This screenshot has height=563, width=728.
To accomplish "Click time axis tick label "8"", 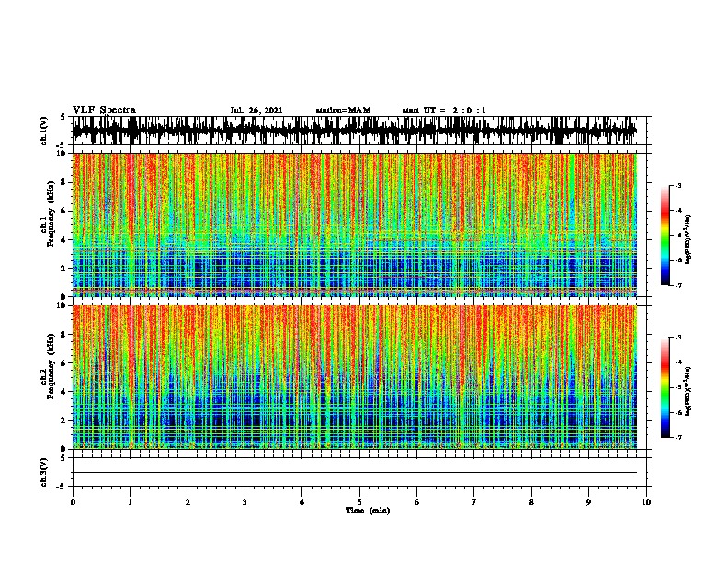I will click(531, 502).
